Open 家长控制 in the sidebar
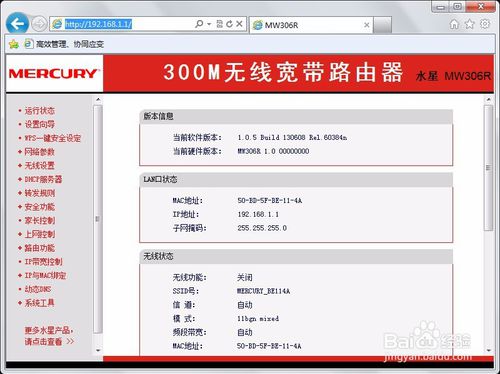Viewport: 500px width, 374px height. click(39, 221)
